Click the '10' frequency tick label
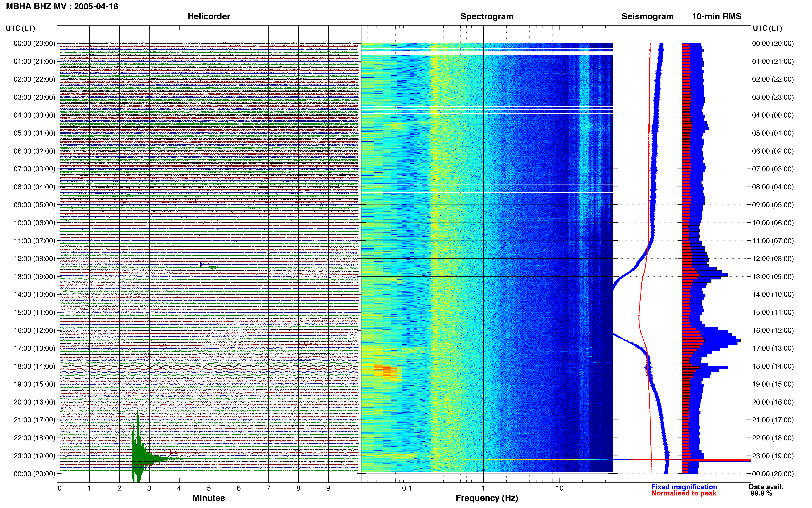The width and height of the screenshot is (812, 508). click(x=559, y=488)
